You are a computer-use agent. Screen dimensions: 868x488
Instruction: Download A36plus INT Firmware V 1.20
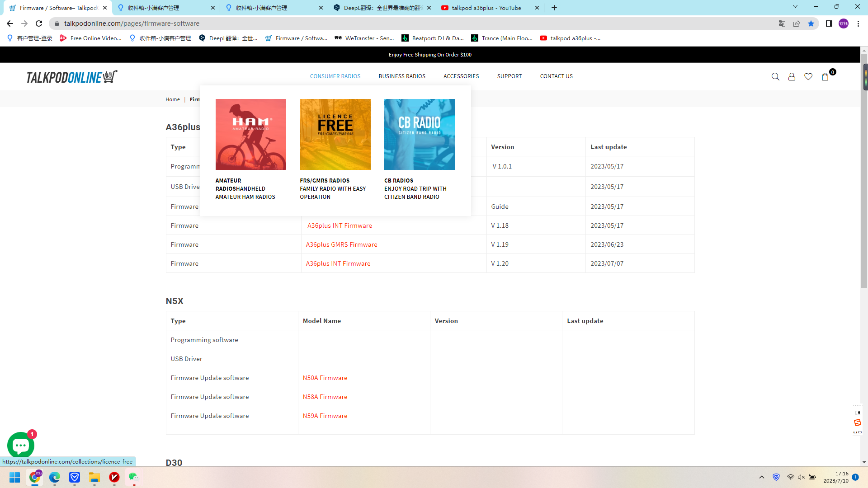[x=338, y=263]
